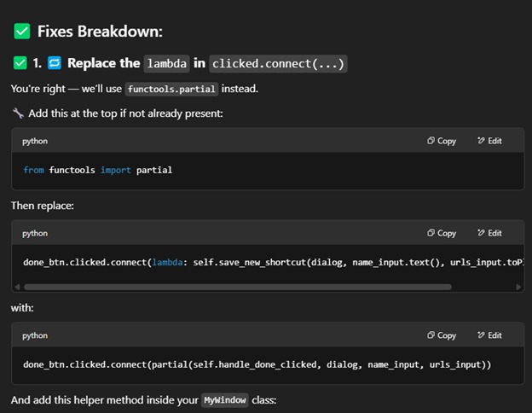Edit the lambda connect code block

point(489,233)
